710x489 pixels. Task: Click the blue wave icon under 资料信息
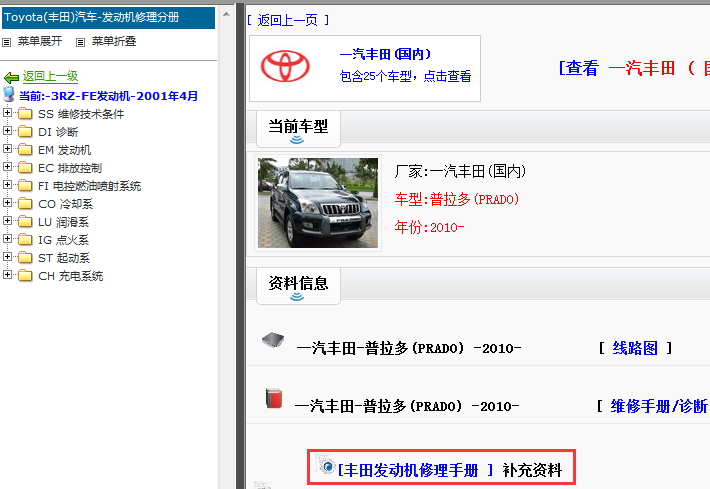pos(297,297)
